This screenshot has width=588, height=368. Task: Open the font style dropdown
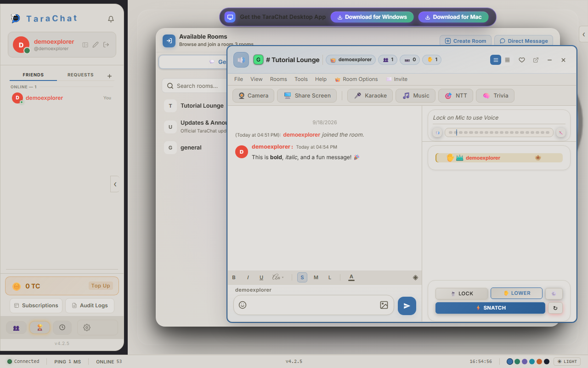(278, 277)
